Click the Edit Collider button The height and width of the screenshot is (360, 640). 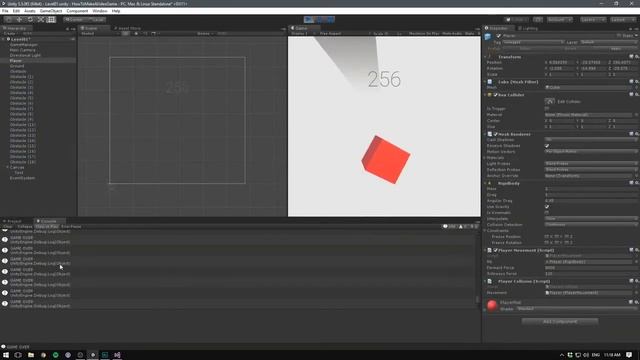(x=550, y=101)
